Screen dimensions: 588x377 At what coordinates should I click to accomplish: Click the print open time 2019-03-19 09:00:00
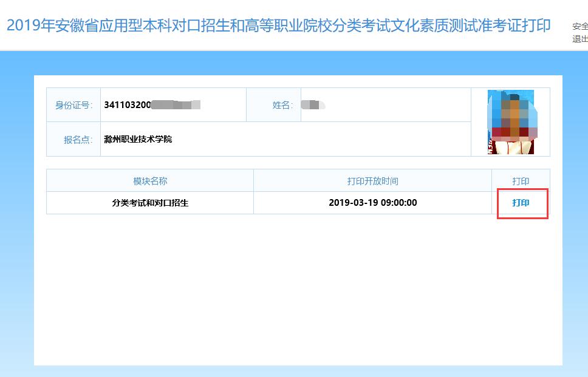click(372, 203)
